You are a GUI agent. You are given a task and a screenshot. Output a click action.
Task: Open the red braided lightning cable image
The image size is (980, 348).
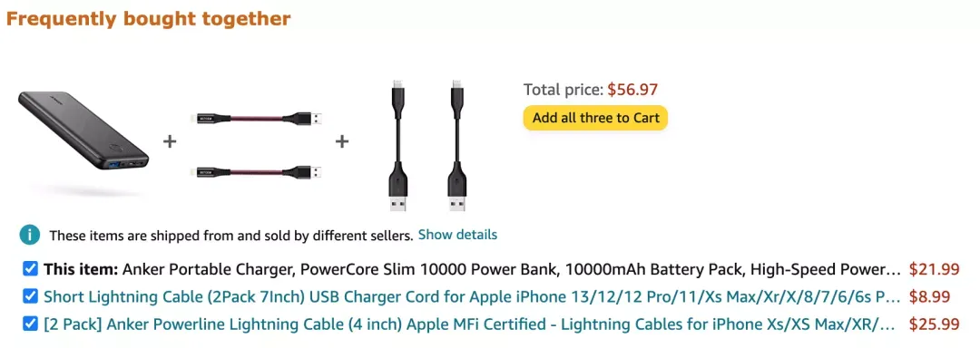click(x=255, y=143)
